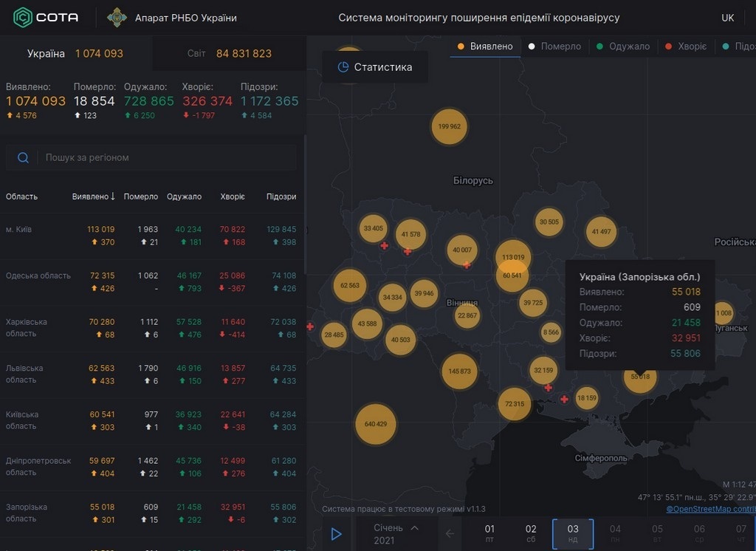This screenshot has height=551, width=756.
Task: Expand the Січень 2021 month selector
Action: pyautogui.click(x=396, y=534)
